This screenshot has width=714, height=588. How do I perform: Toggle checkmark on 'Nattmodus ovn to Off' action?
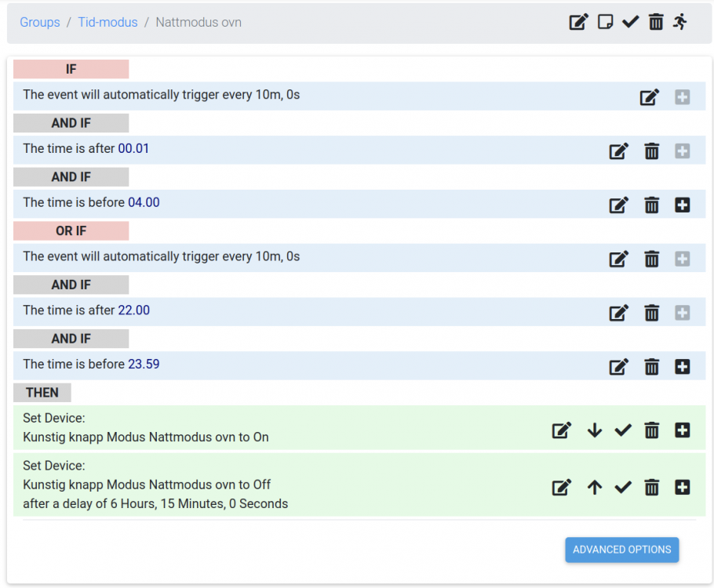[x=623, y=488]
